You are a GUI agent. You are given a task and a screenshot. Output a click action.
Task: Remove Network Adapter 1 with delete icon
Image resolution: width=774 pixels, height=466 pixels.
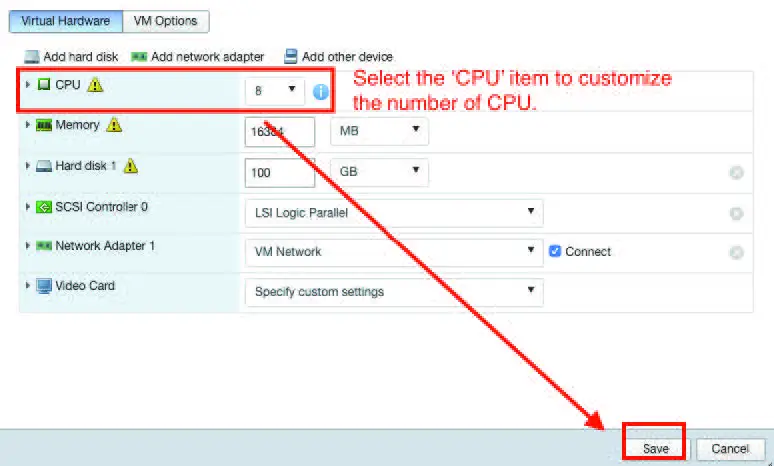click(x=736, y=253)
